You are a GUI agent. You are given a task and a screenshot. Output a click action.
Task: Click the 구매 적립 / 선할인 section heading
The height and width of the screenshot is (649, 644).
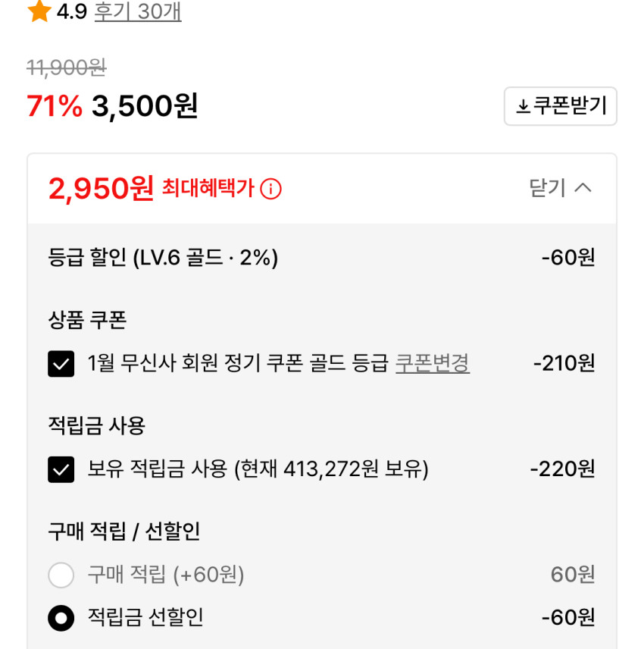(x=123, y=531)
